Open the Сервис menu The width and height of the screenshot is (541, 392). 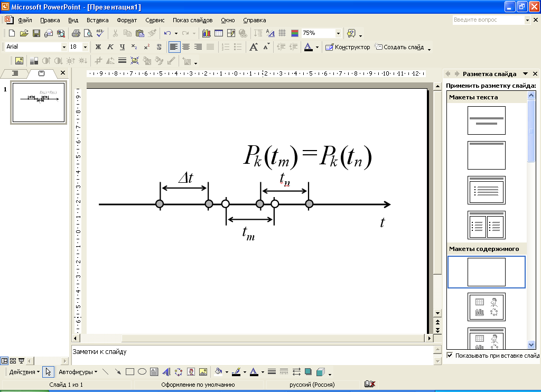pos(155,21)
